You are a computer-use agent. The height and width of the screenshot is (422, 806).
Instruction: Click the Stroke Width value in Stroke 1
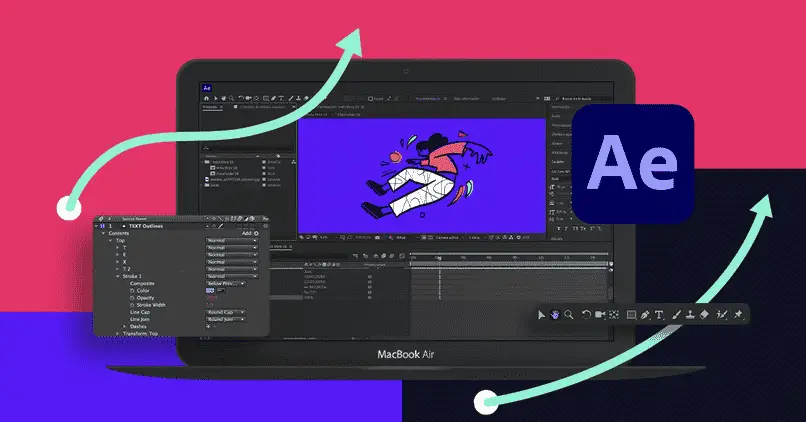[209, 305]
